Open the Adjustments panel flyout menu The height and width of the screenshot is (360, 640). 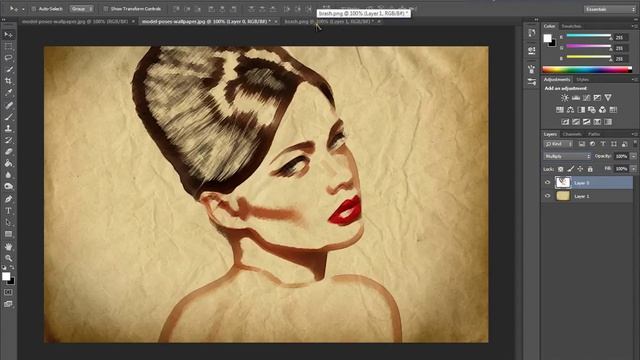pyautogui.click(x=634, y=80)
